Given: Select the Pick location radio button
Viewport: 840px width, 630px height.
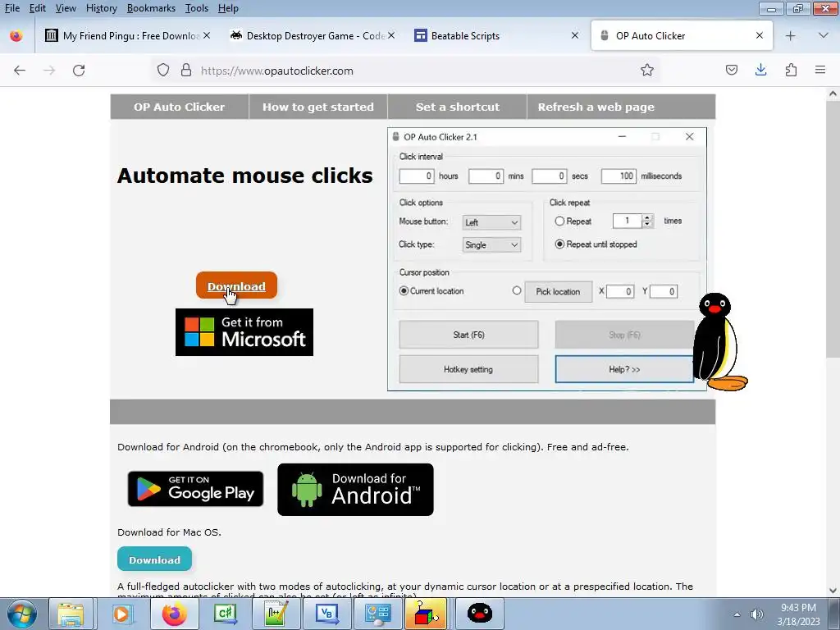Looking at the screenshot, I should (517, 290).
